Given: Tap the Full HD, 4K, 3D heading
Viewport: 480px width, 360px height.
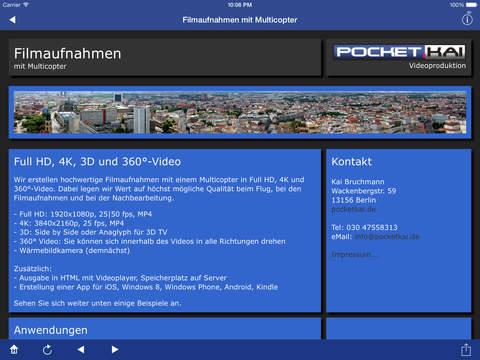Looking at the screenshot, I should [97, 162].
